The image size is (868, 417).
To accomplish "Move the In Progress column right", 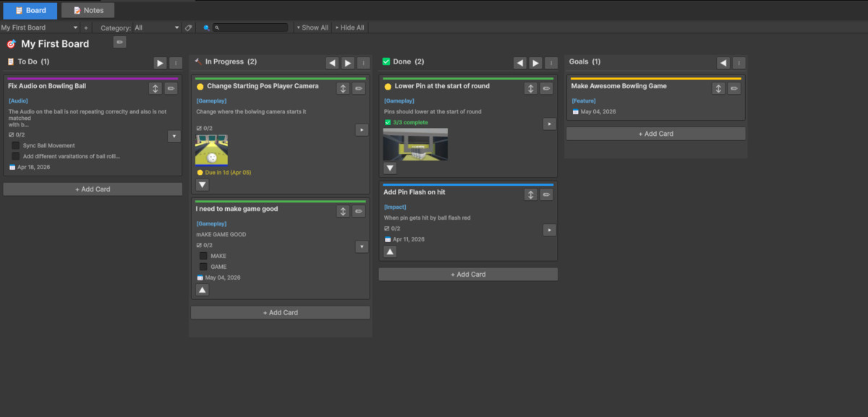I will point(348,63).
